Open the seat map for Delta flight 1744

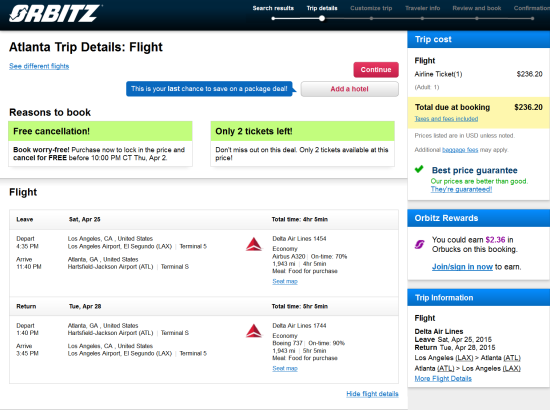(x=285, y=368)
